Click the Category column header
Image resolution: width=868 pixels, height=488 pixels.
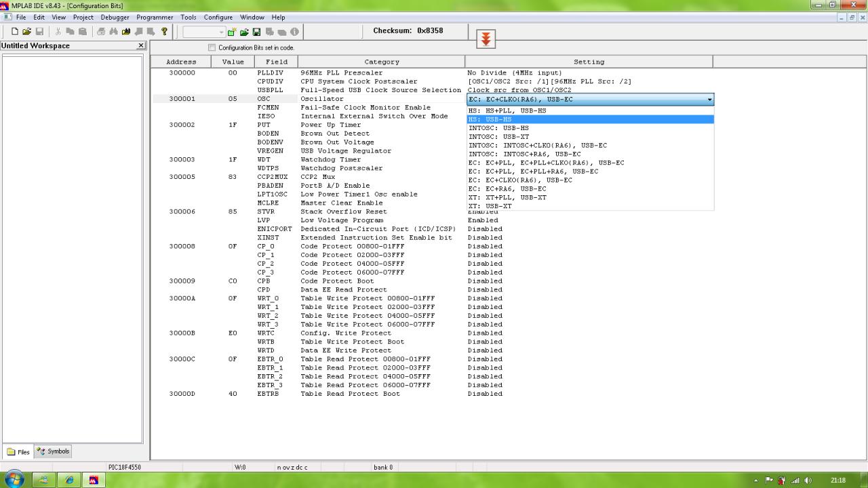tap(382, 62)
